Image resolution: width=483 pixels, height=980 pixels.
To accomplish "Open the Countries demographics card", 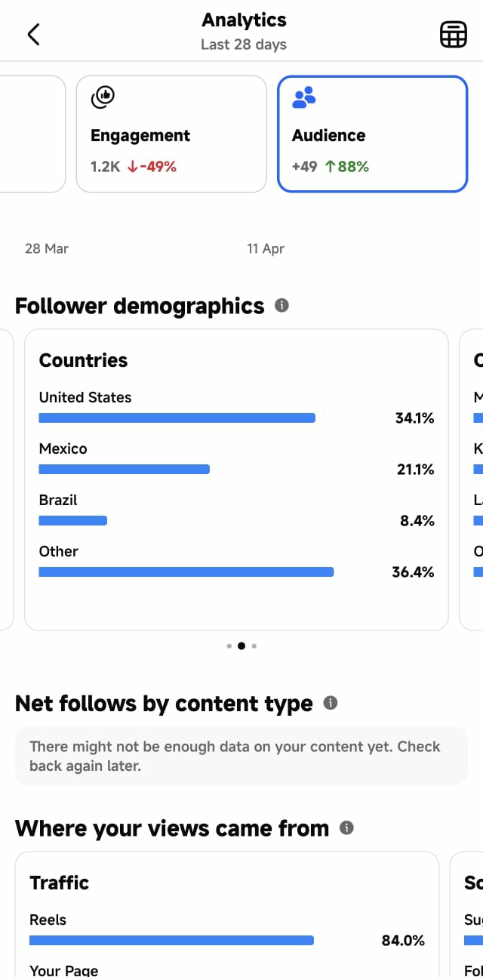I will click(237, 479).
